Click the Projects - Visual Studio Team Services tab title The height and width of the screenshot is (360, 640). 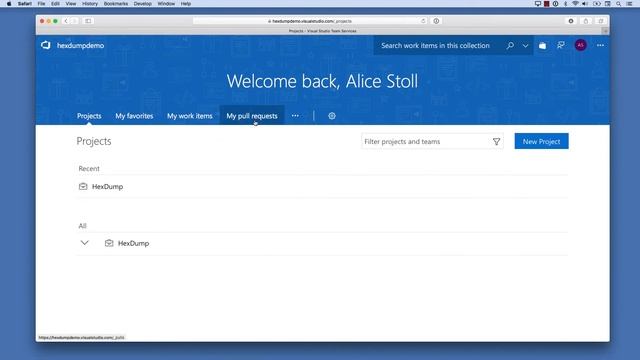[x=322, y=31]
